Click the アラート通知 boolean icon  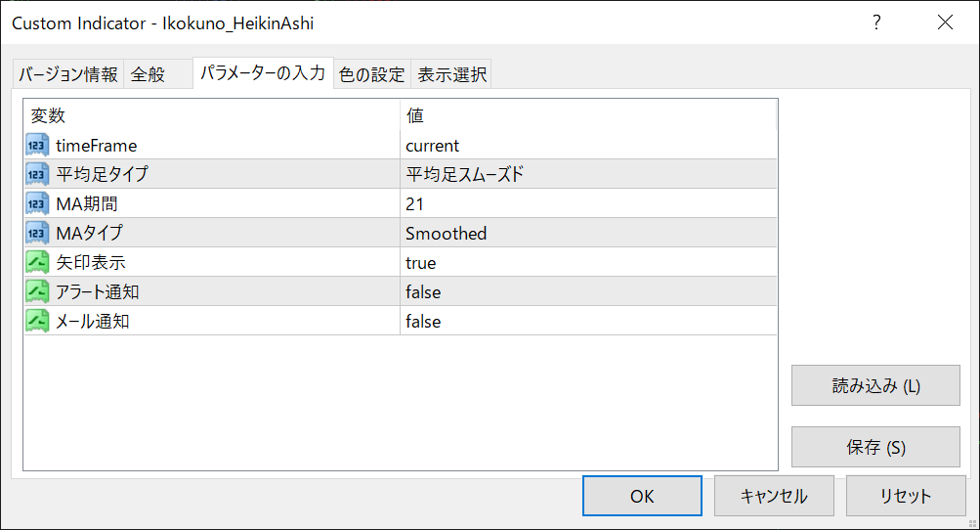click(37, 292)
